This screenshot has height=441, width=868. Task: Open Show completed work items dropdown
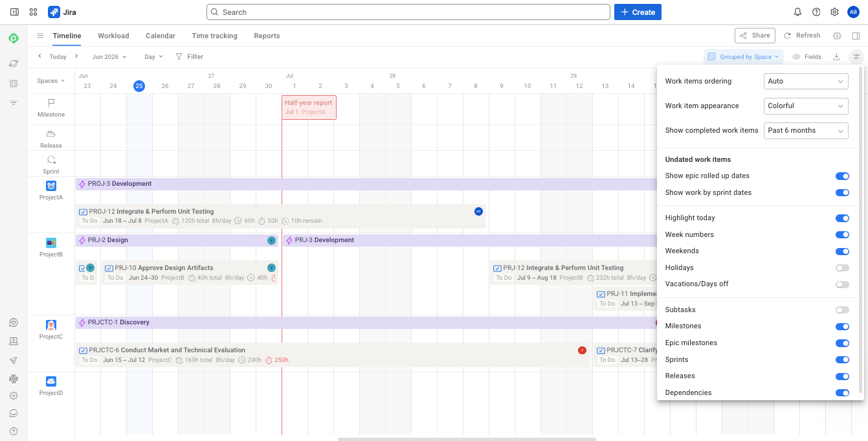pyautogui.click(x=806, y=130)
